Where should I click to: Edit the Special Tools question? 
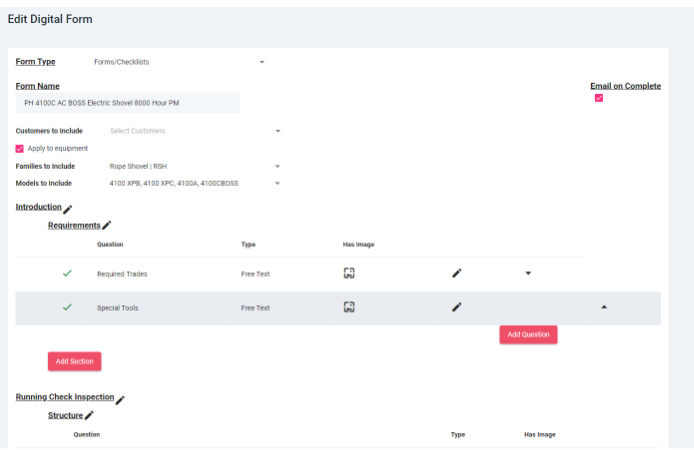pyautogui.click(x=457, y=307)
